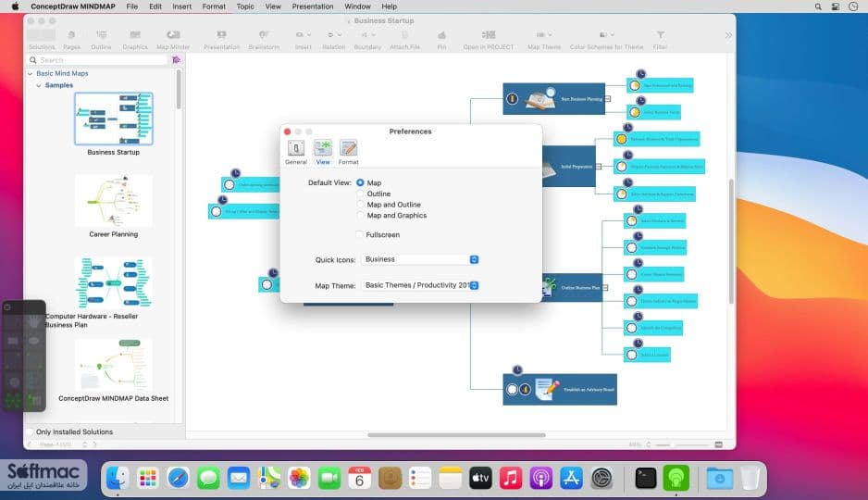Close the Preferences dialog
This screenshot has width=868, height=500.
coord(287,131)
